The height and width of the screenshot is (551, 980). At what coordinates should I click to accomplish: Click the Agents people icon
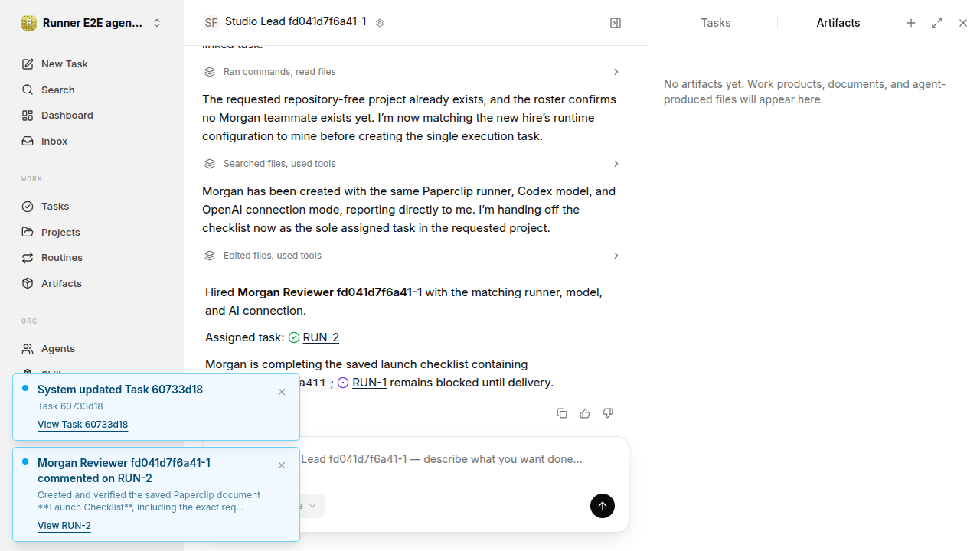pyautogui.click(x=28, y=348)
